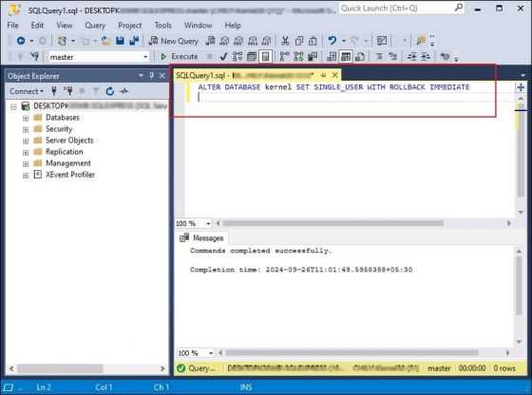The height and width of the screenshot is (395, 532).
Task: Toggle pin on Object Explorer panel
Action: [152, 76]
